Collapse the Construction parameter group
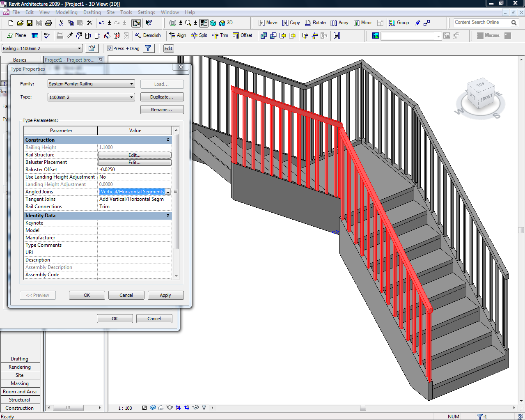 coord(168,140)
